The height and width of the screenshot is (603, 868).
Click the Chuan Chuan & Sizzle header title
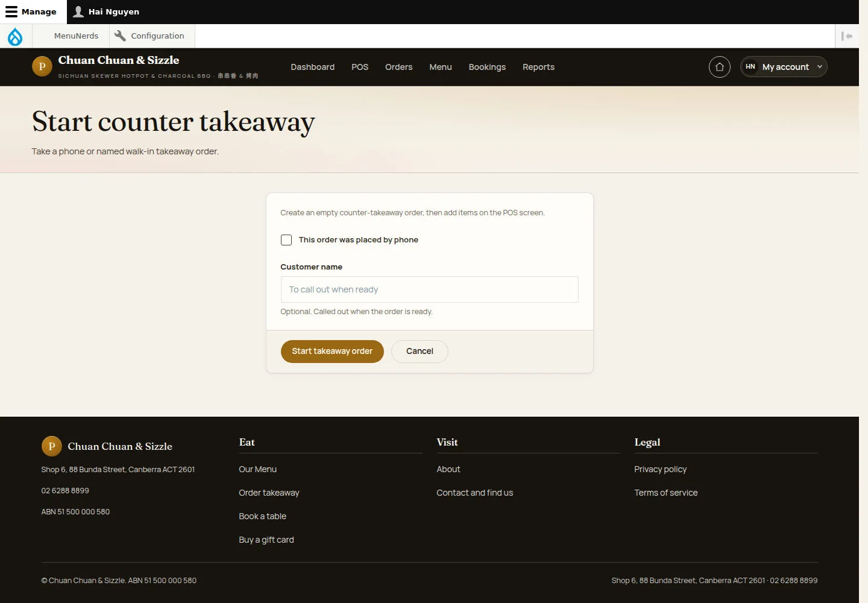119,60
